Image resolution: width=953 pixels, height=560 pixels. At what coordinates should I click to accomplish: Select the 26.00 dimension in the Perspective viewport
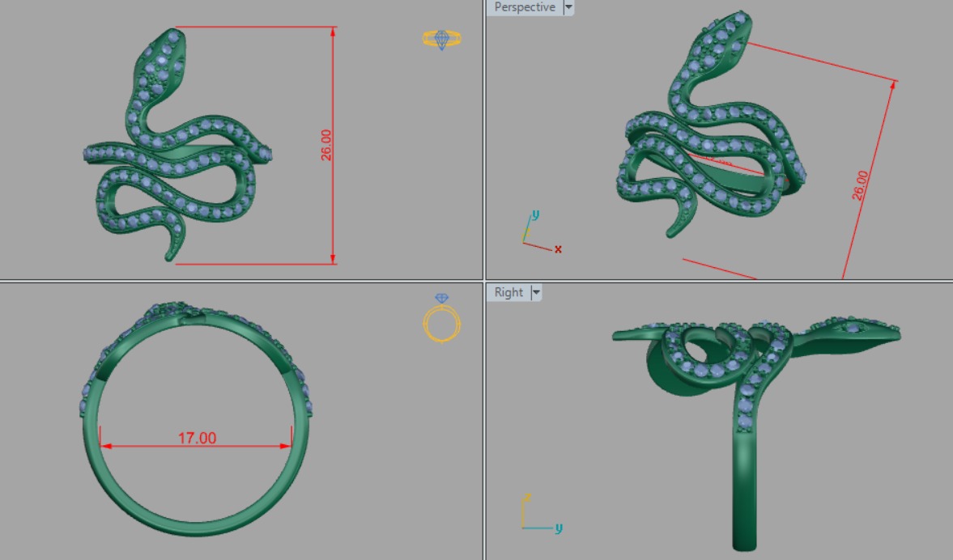pyautogui.click(x=860, y=185)
